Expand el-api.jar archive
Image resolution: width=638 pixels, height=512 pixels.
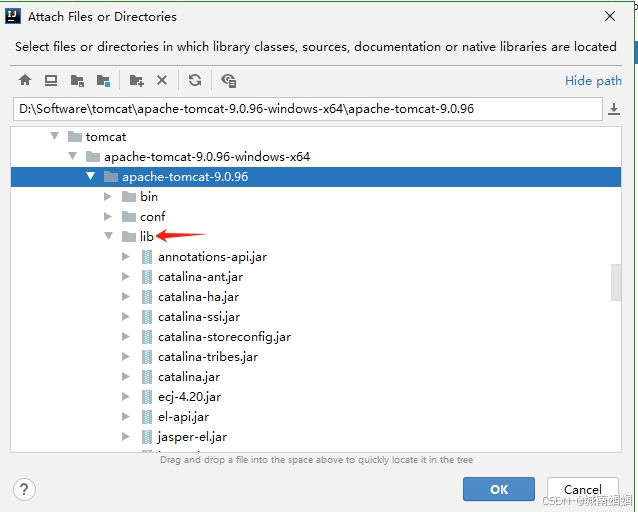(x=126, y=416)
